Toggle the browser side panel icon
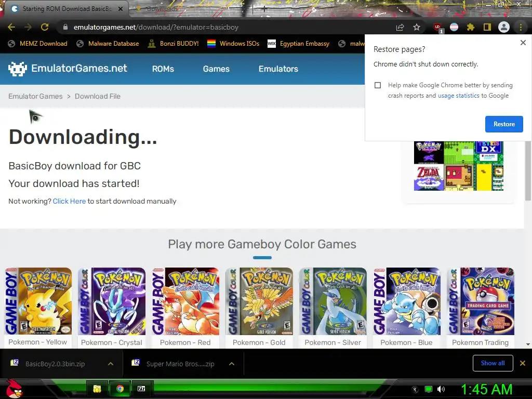Image resolution: width=532 pixels, height=399 pixels. click(487, 27)
